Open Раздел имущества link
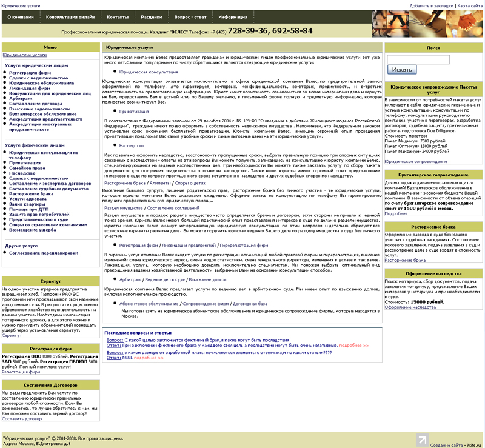This screenshot has height=448, width=485. point(124,208)
